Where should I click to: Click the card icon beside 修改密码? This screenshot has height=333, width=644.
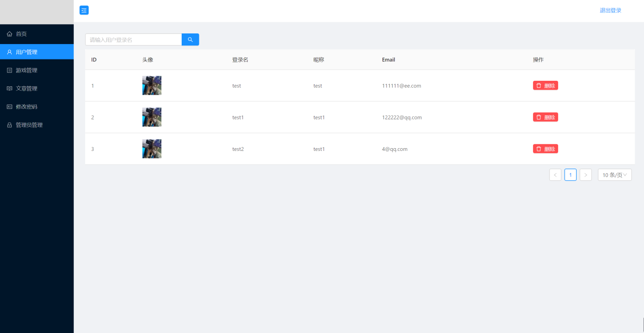[9, 106]
